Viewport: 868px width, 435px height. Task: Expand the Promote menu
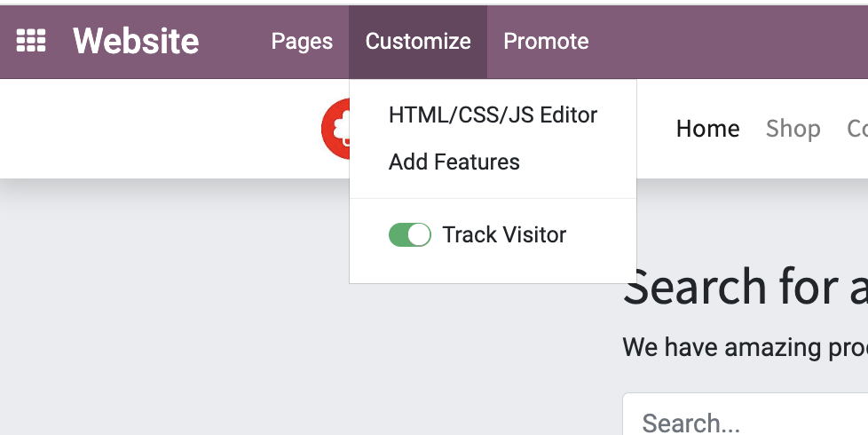546,42
